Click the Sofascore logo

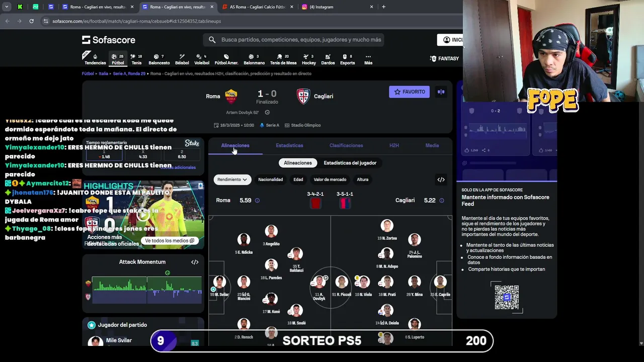[109, 40]
